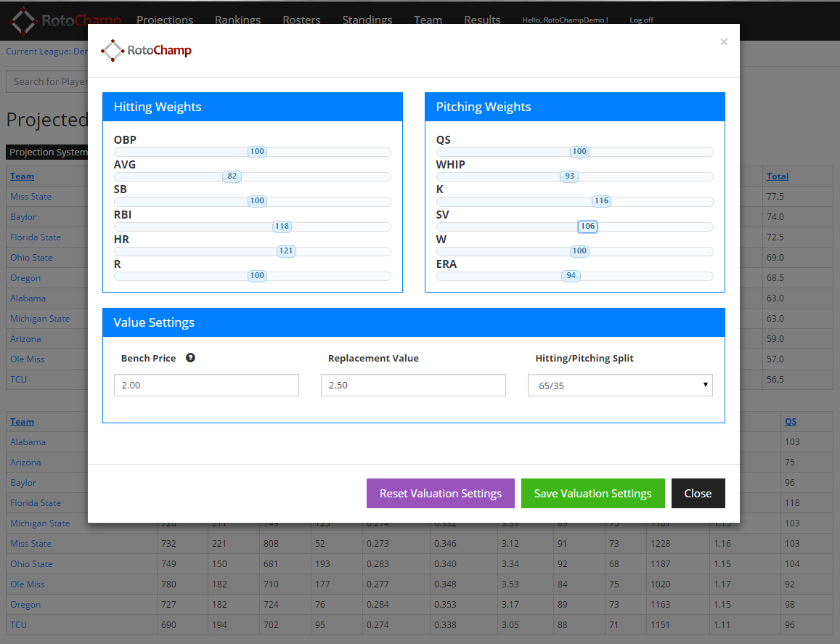Screen dimensions: 840x644
Task: Click the Bench Price help question icon
Action: pos(190,358)
